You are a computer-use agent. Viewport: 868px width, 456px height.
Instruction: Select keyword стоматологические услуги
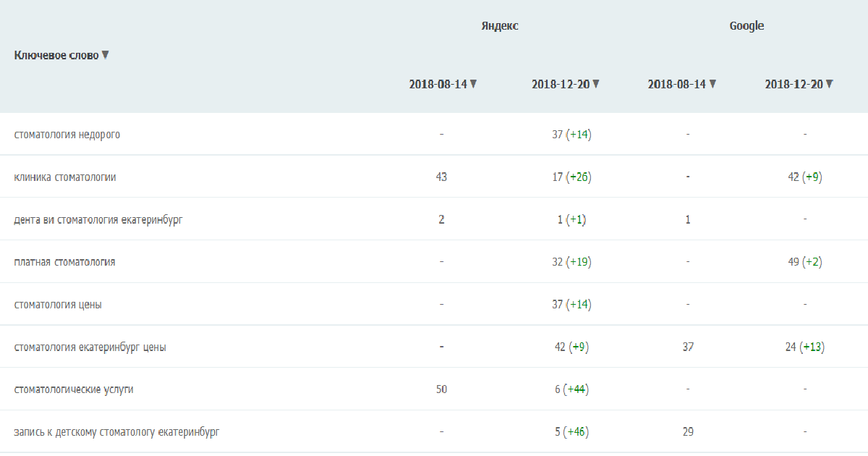pos(74,389)
